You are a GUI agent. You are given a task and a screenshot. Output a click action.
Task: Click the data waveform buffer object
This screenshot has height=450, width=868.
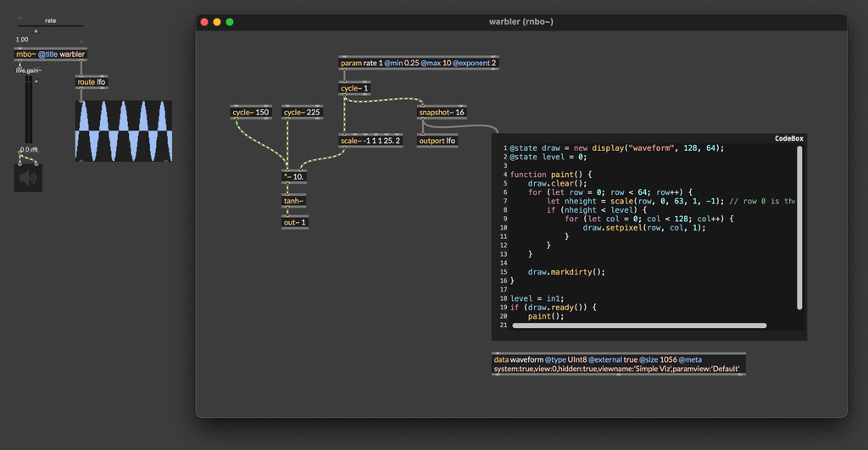(x=618, y=364)
